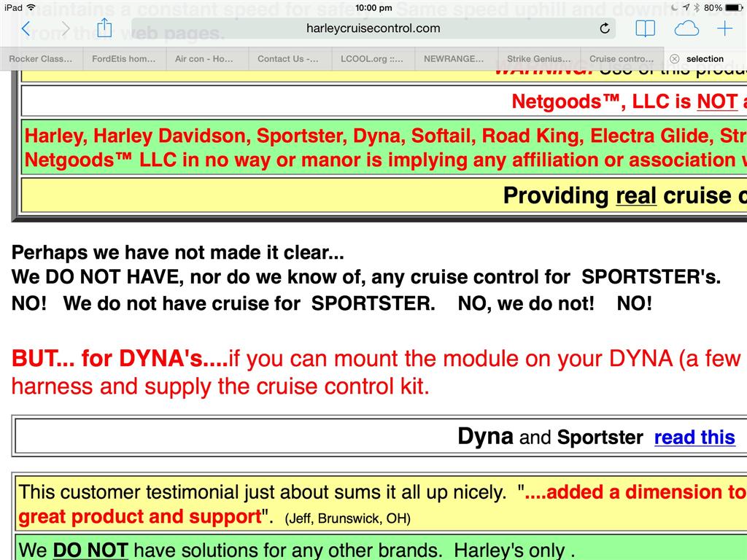Select the active 'selection' tab
The image size is (747, 560).
(x=705, y=58)
